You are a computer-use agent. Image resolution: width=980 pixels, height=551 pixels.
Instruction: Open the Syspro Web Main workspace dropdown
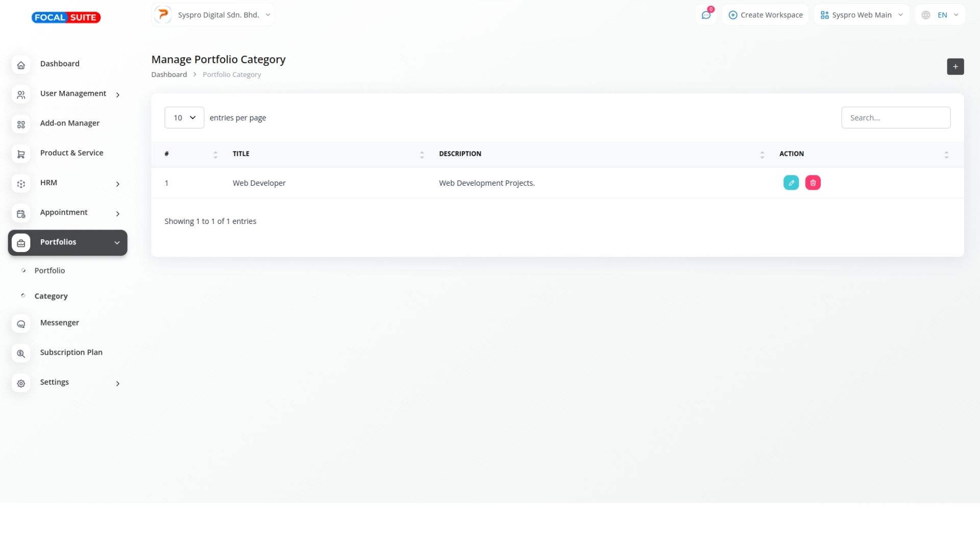861,15
